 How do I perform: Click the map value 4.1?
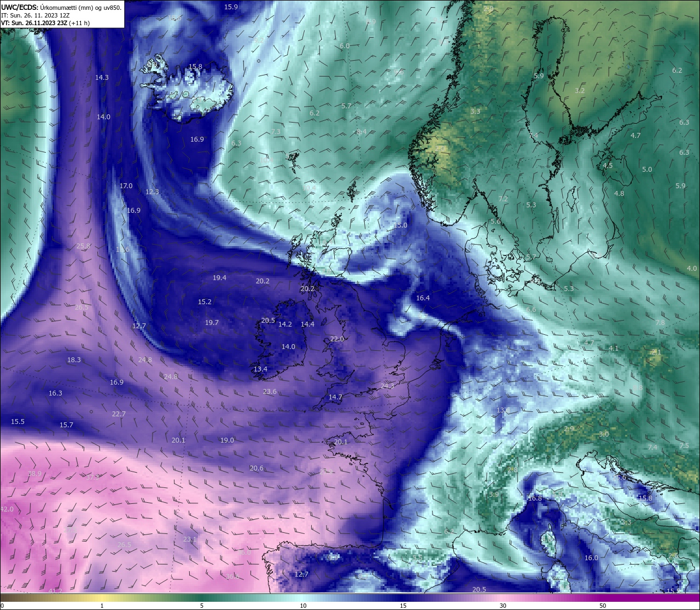pyautogui.click(x=614, y=348)
